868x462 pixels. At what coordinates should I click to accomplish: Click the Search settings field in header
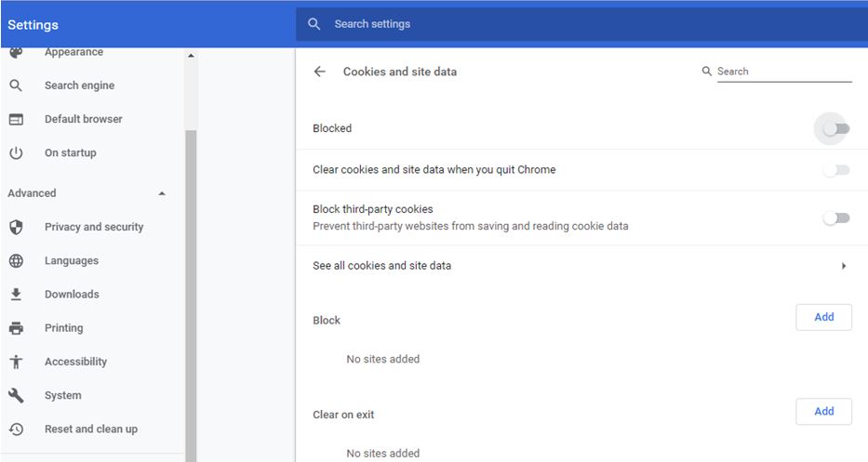click(x=581, y=24)
